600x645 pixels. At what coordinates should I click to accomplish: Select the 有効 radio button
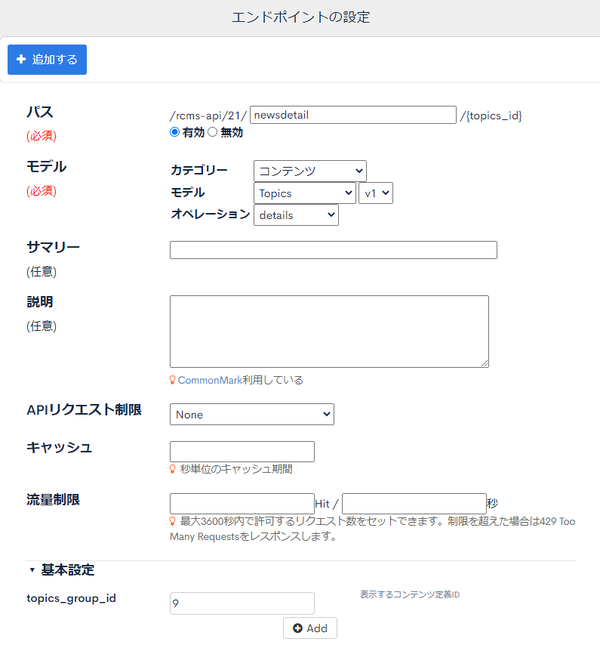click(x=174, y=132)
